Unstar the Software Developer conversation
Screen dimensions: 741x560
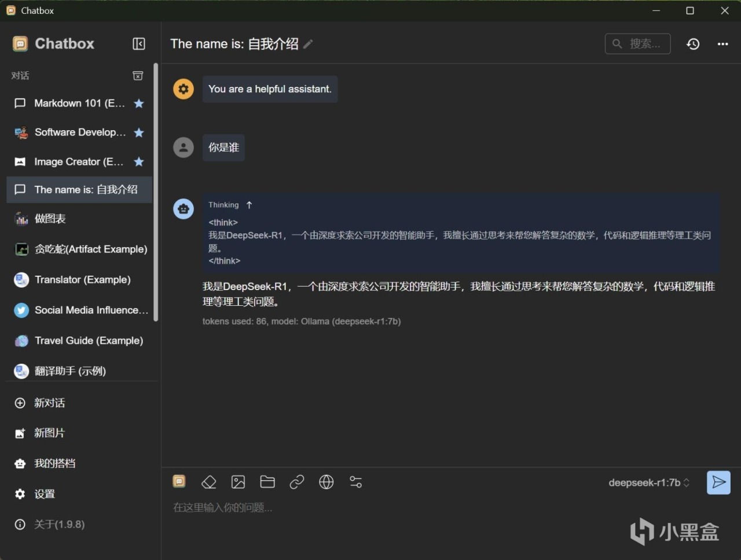(139, 133)
